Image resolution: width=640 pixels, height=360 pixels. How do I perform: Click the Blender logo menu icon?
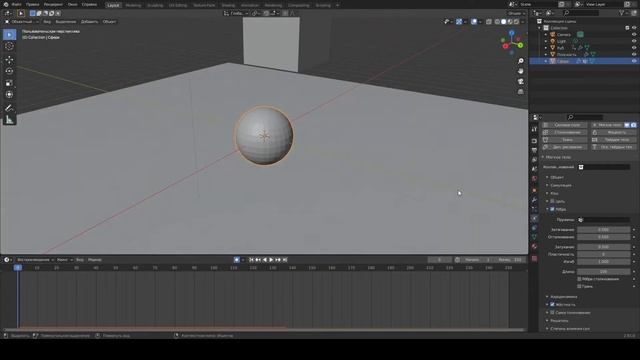coord(6,4)
